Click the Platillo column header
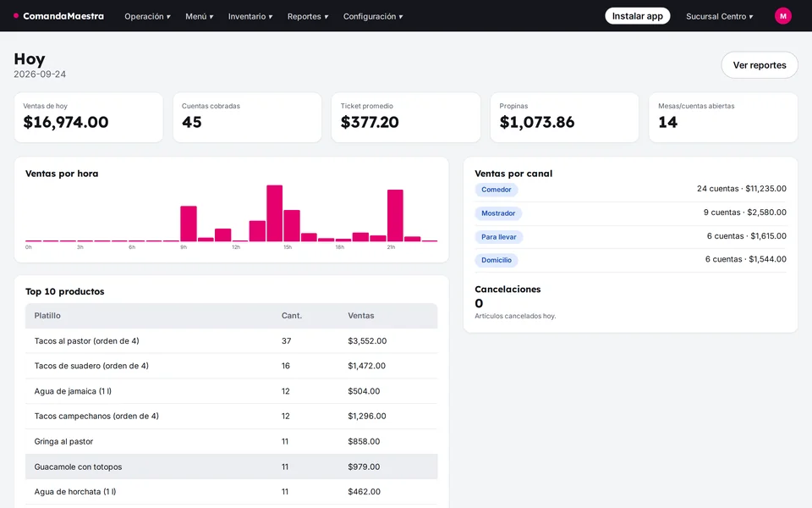This screenshot has width=812, height=508. (47, 316)
